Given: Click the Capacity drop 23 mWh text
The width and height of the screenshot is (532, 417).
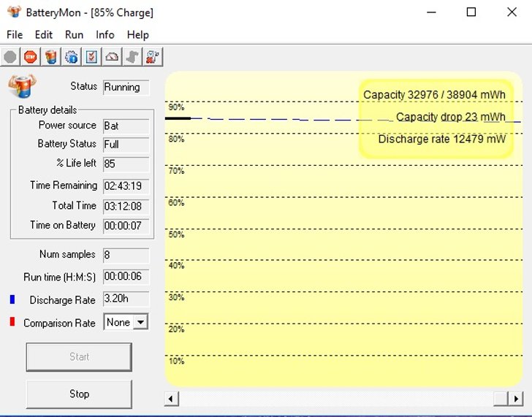Looking at the screenshot, I should pos(451,117).
